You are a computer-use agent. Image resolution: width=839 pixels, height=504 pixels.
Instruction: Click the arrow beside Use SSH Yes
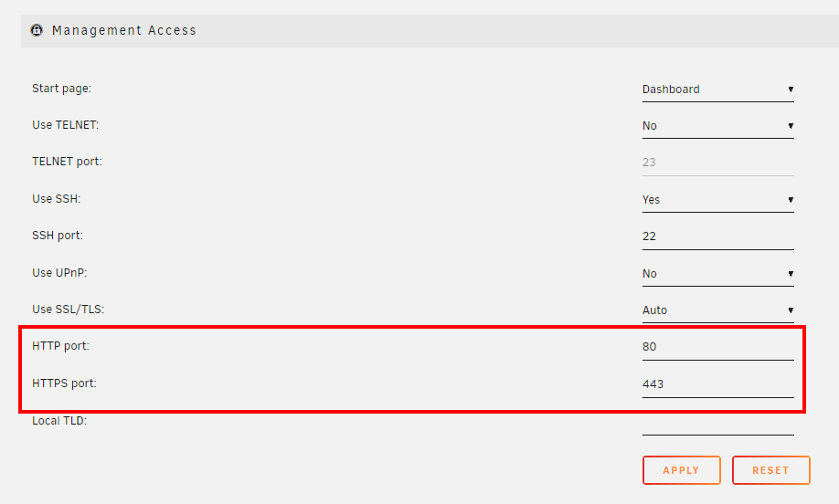tap(791, 200)
